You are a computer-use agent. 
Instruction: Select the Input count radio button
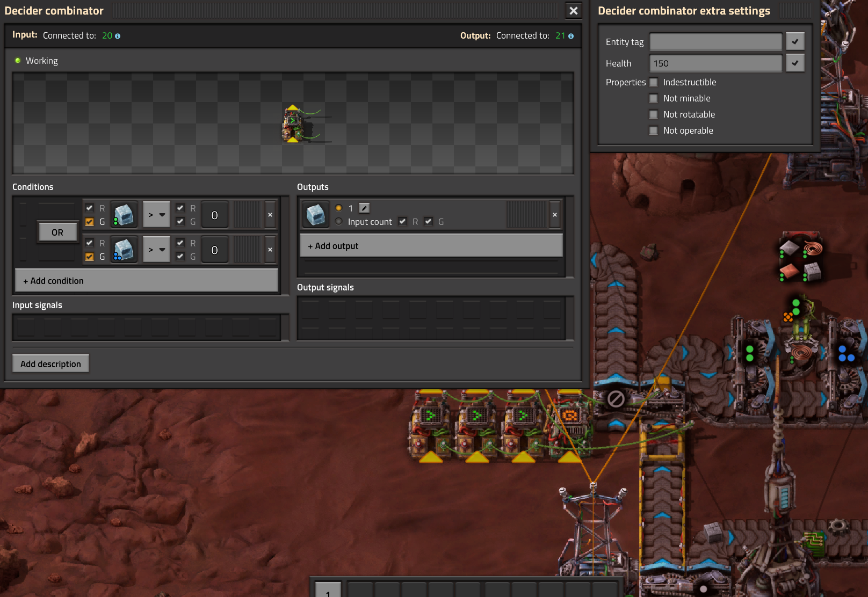pyautogui.click(x=339, y=222)
